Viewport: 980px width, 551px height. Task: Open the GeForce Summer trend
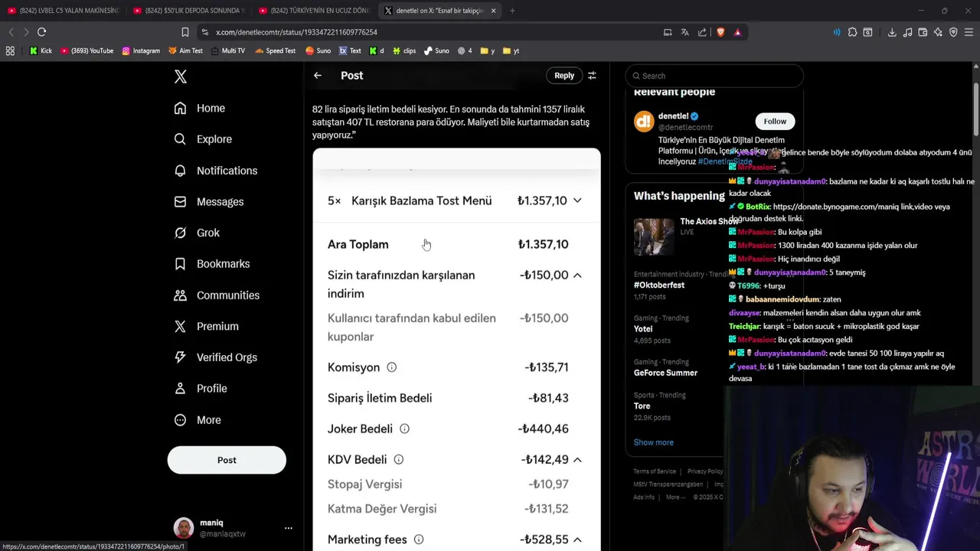(x=665, y=373)
